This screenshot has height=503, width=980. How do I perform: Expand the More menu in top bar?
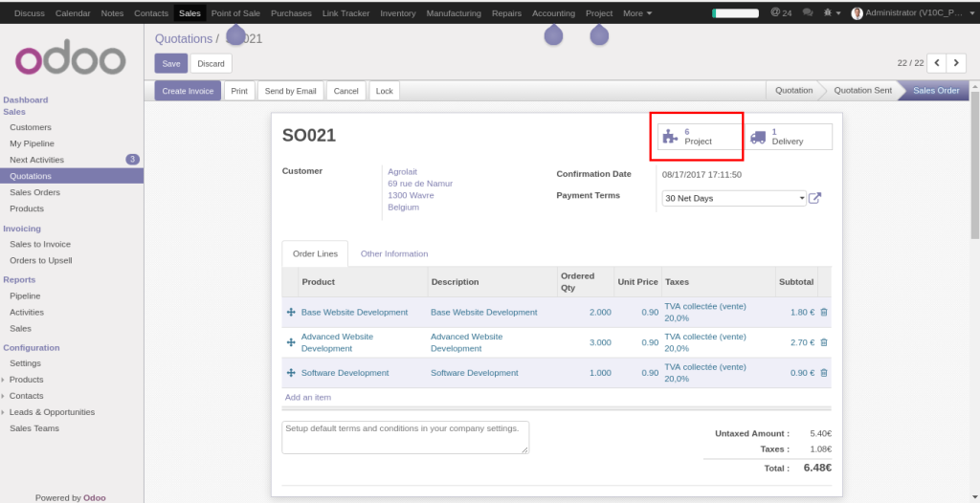(637, 13)
